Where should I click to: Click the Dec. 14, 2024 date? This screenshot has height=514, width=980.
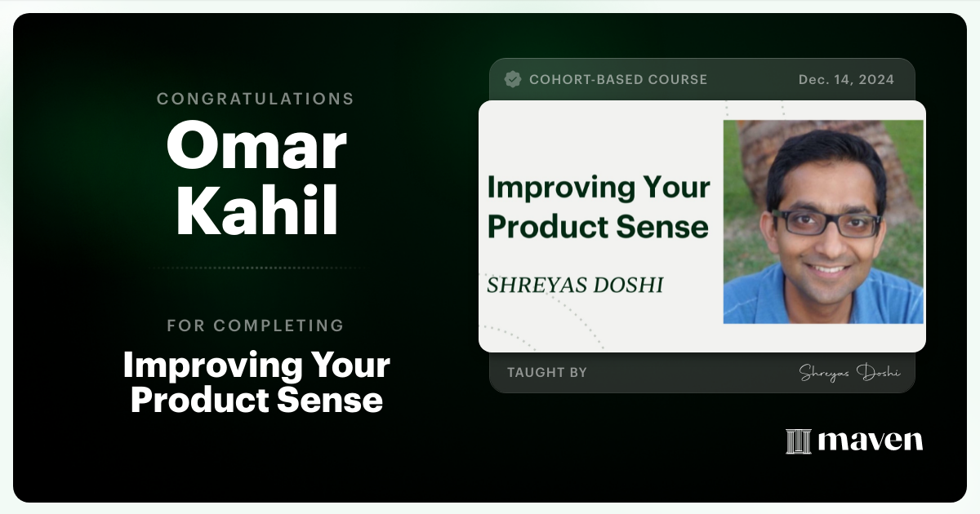(x=846, y=79)
